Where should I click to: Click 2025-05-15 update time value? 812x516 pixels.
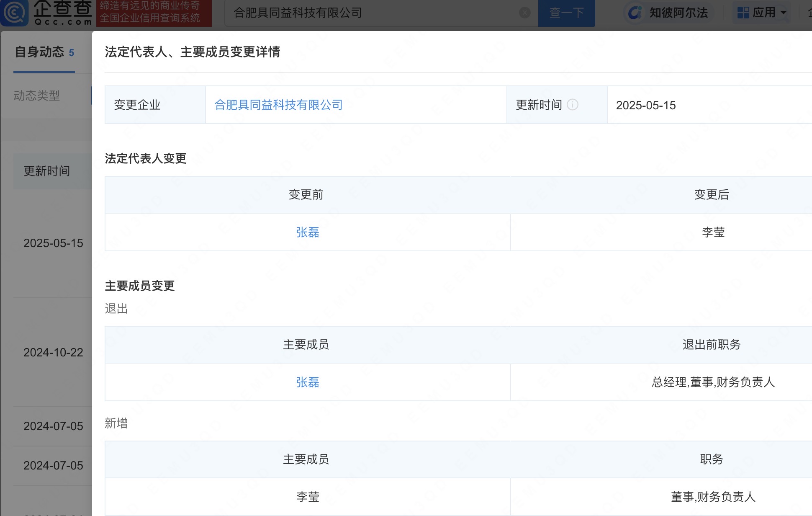coord(646,105)
